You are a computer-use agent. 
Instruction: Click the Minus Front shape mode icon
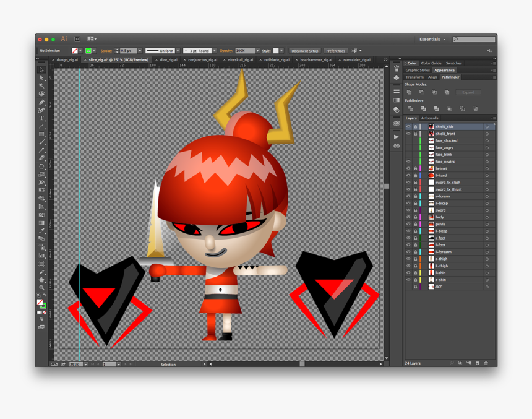(x=421, y=92)
